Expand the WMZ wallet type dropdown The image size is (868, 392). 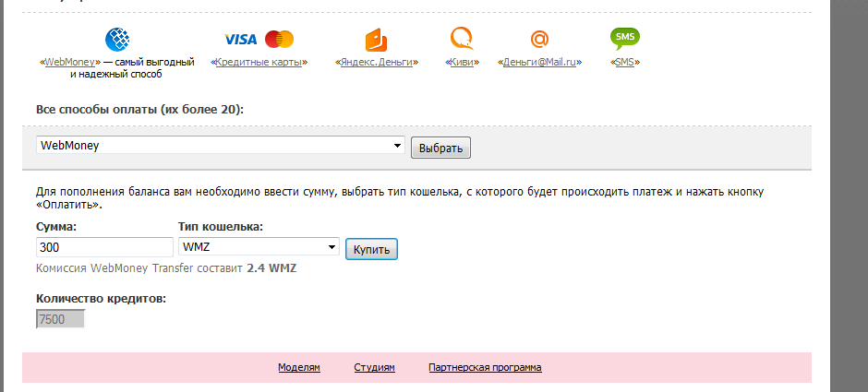[259, 247]
